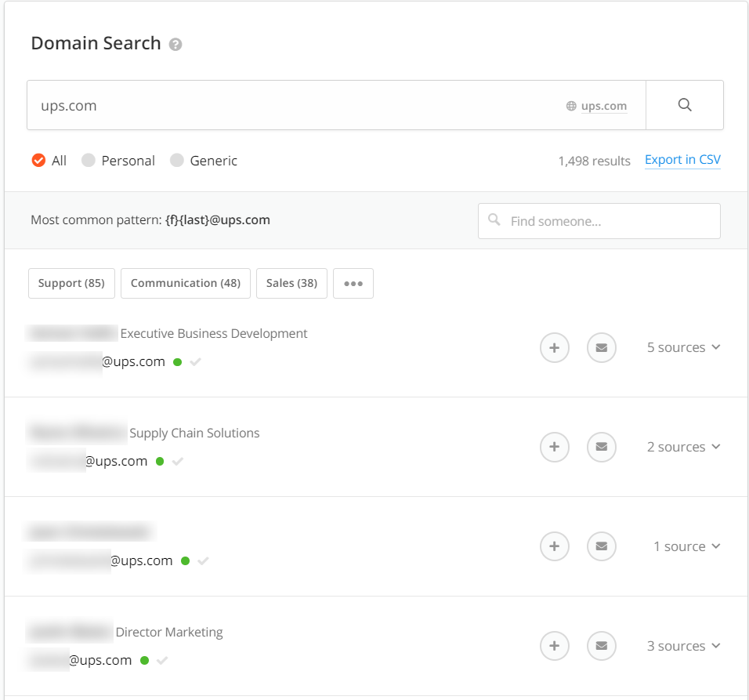Expand the 3 sources dropdown
749x700 pixels.
683,646
